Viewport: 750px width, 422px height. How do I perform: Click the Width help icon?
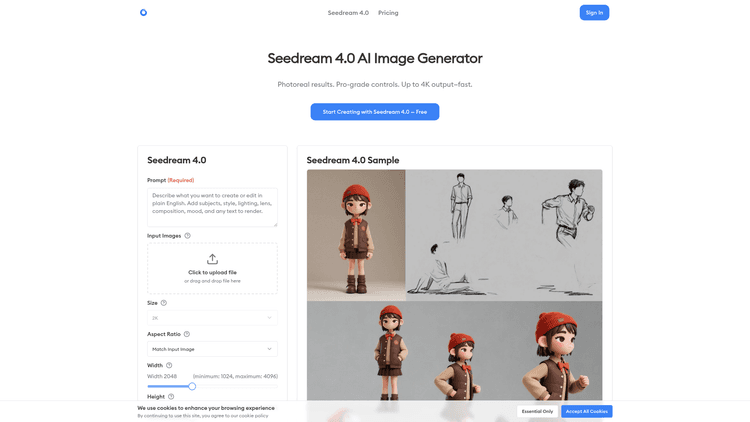[x=169, y=365]
